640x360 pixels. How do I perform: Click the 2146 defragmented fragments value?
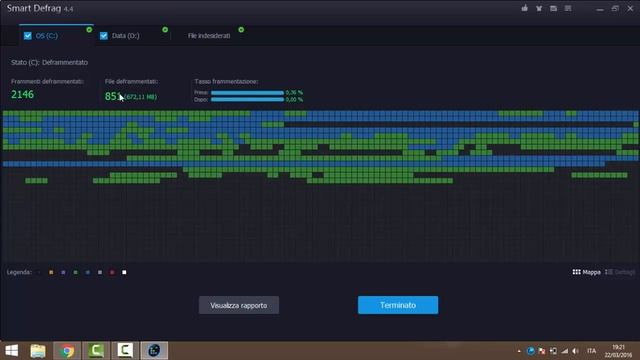22,95
